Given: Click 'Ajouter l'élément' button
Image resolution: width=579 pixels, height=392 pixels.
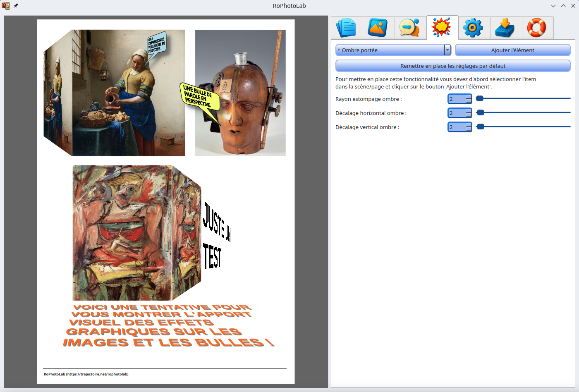Looking at the screenshot, I should pyautogui.click(x=512, y=50).
